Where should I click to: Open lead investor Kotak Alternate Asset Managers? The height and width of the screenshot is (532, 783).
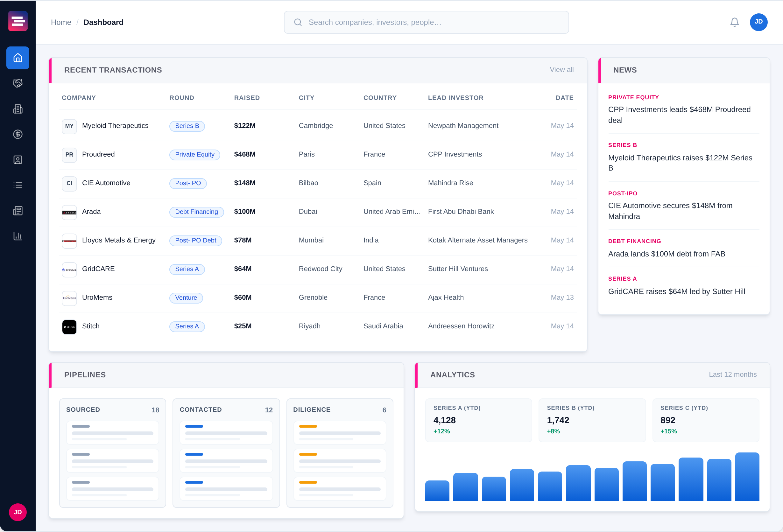tap(478, 240)
